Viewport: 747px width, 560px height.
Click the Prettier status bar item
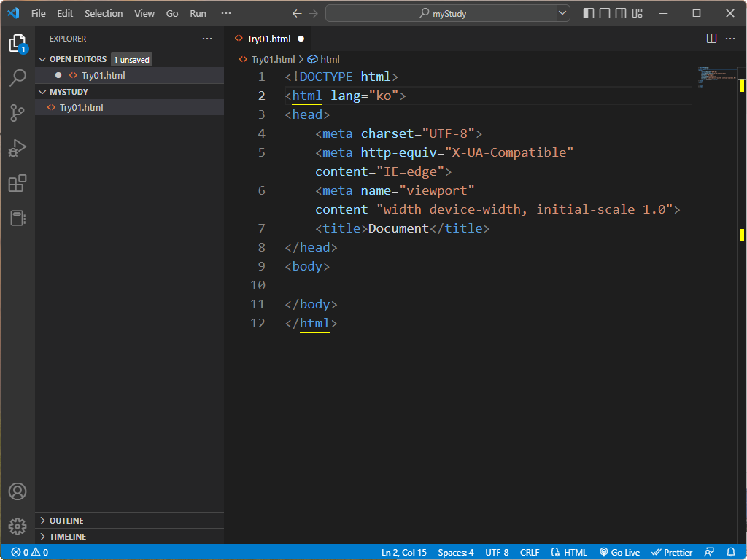click(x=672, y=553)
